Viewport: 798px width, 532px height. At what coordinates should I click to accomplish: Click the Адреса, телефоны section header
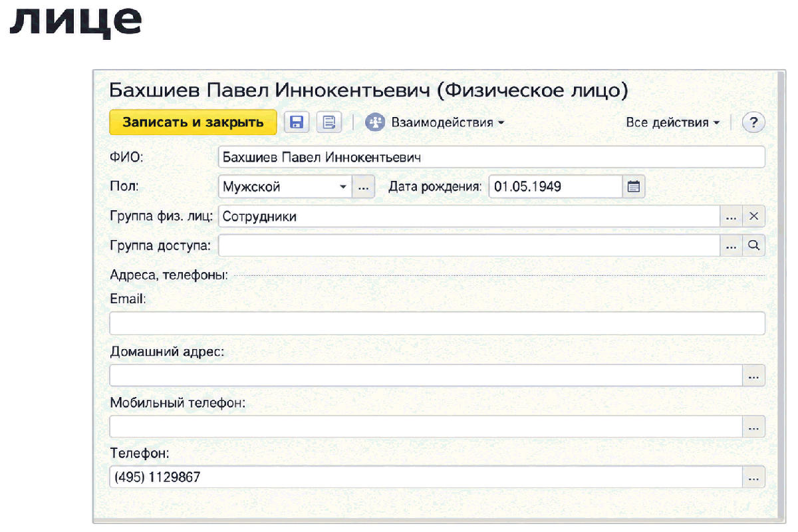[169, 274]
